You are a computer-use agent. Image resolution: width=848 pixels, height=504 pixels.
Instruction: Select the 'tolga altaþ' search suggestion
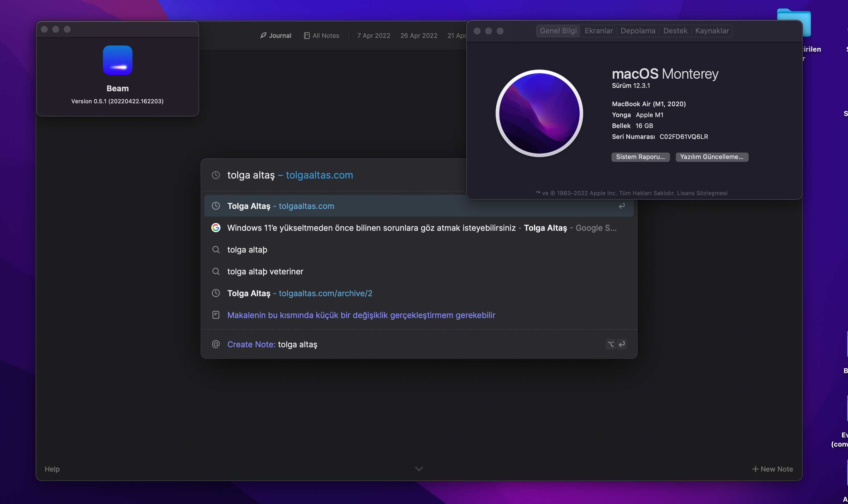pyautogui.click(x=419, y=250)
